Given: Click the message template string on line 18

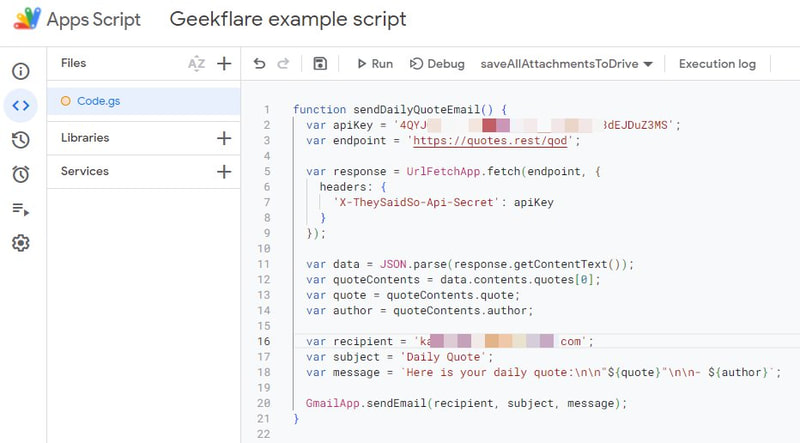Looking at the screenshot, I should 587,373.
